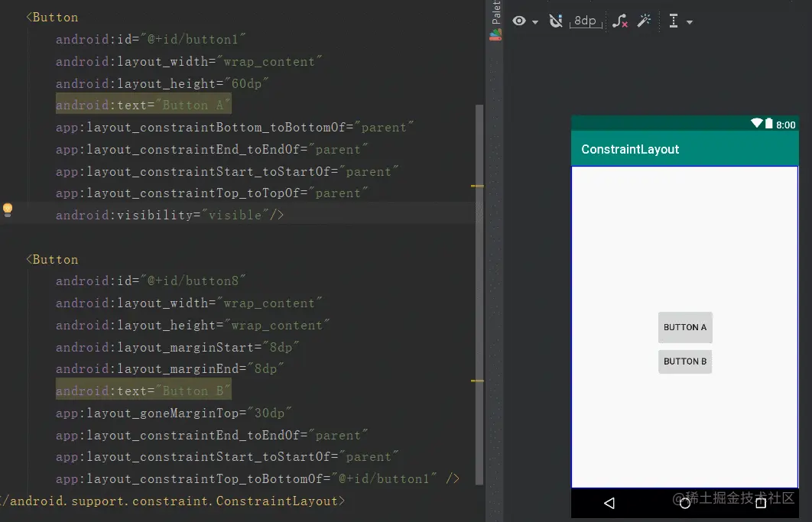Screen dimensions: 812x522
Task: Click the upper yellow warning marker in gutter
Action: click(477, 186)
